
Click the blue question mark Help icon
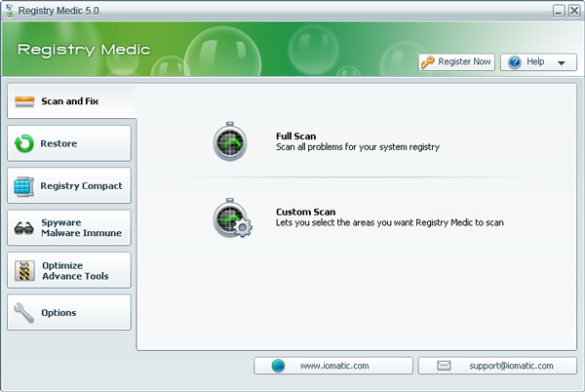point(515,61)
